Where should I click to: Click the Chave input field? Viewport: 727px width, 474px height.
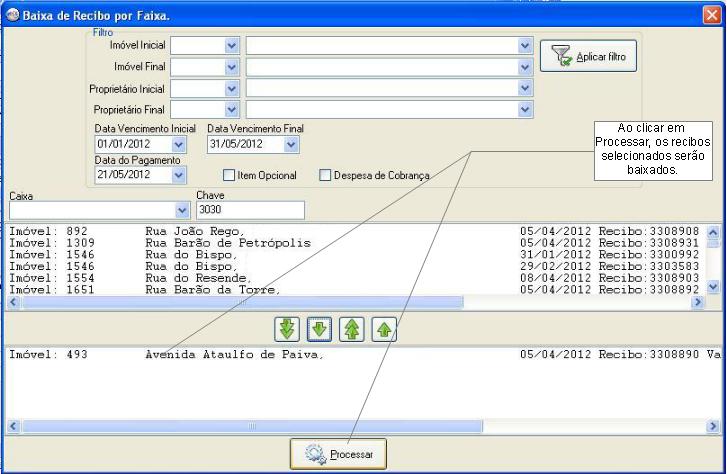(x=250, y=210)
